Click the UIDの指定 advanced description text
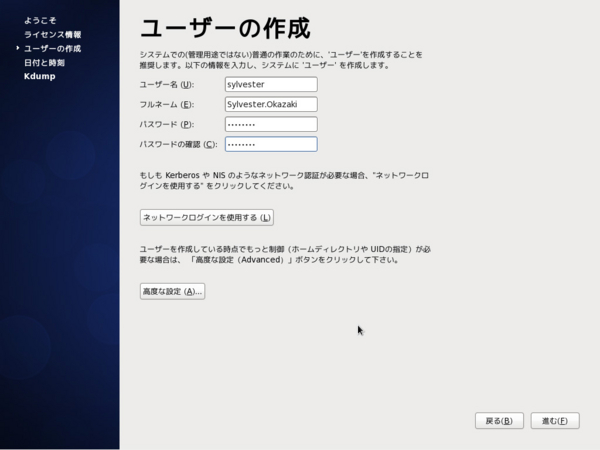600x450 pixels. [x=285, y=254]
